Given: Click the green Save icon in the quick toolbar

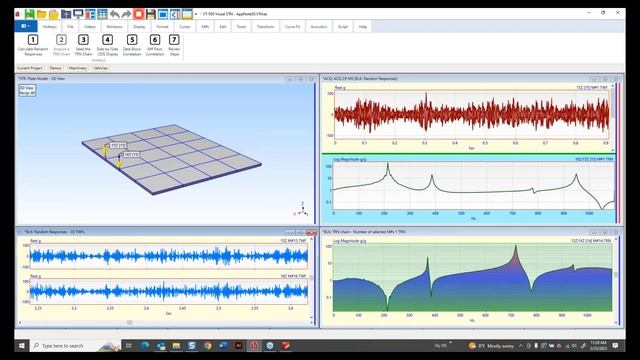Looking at the screenshot, I should pos(29,14).
